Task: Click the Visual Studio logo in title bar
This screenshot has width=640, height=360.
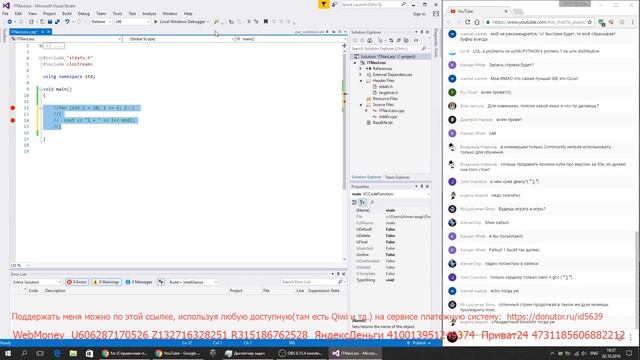Action: point(6,5)
